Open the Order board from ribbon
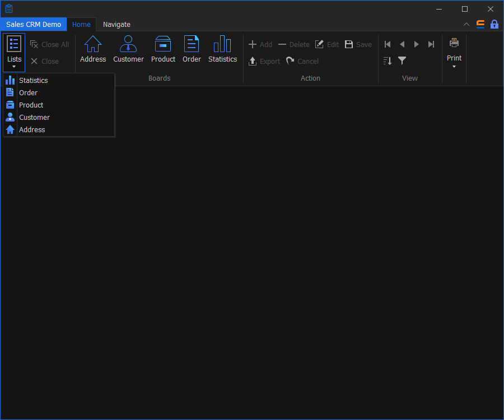504x420 pixels. click(192, 49)
